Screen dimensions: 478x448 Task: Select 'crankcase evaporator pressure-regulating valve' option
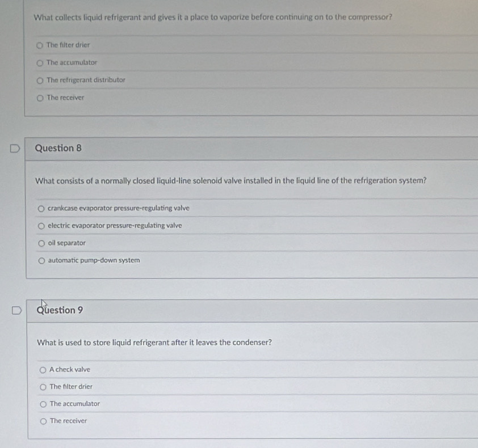pyautogui.click(x=41, y=209)
